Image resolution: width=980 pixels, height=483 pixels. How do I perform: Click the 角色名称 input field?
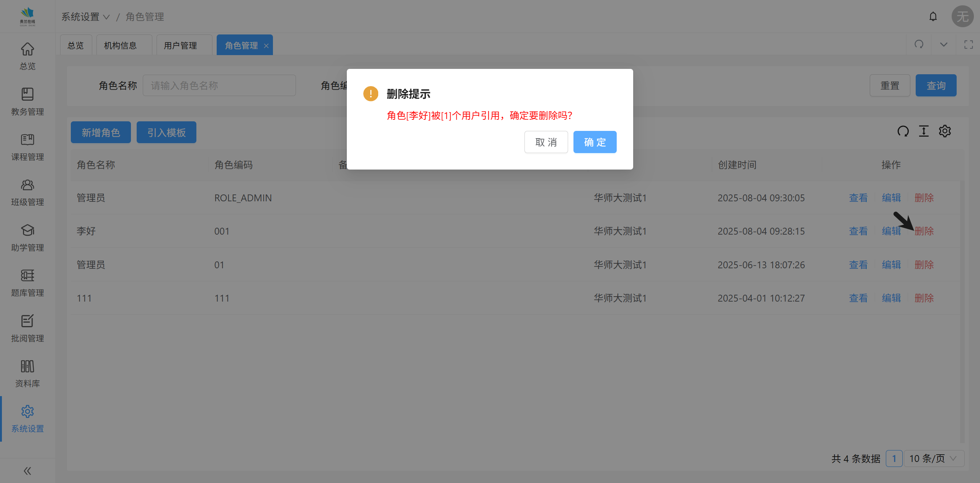click(219, 85)
